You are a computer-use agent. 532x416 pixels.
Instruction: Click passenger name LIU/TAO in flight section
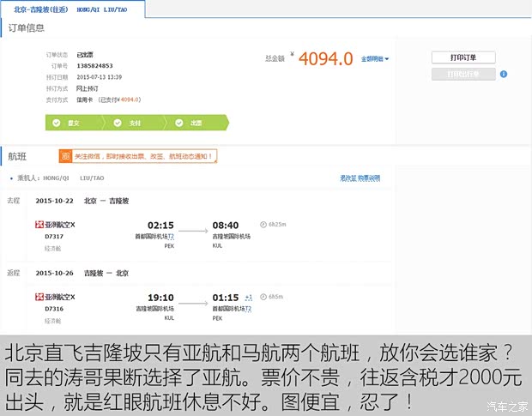[92, 178]
